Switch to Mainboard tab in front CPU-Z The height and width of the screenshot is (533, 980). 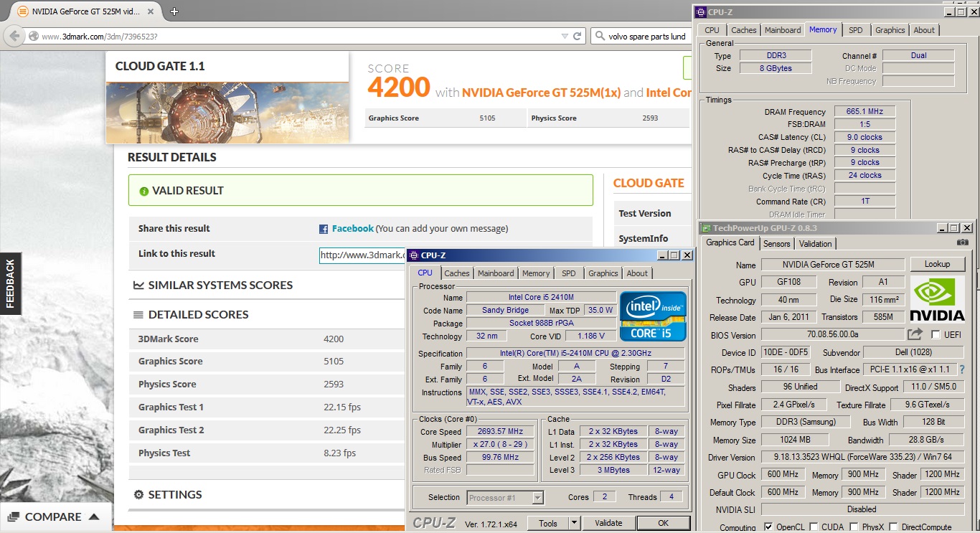pos(496,273)
